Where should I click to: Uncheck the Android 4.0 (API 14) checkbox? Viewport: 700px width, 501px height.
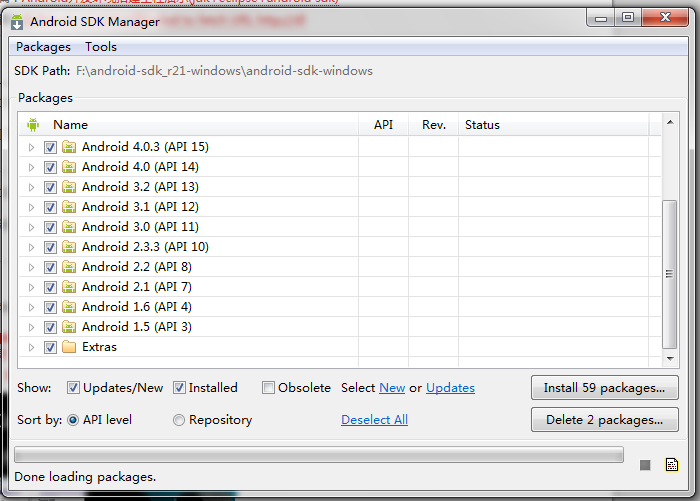click(50, 167)
